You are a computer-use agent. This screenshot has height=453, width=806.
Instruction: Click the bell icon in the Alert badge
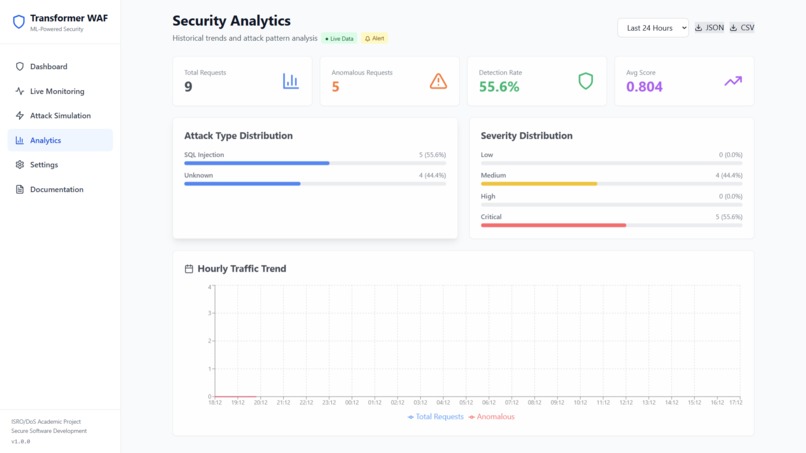[x=367, y=39]
